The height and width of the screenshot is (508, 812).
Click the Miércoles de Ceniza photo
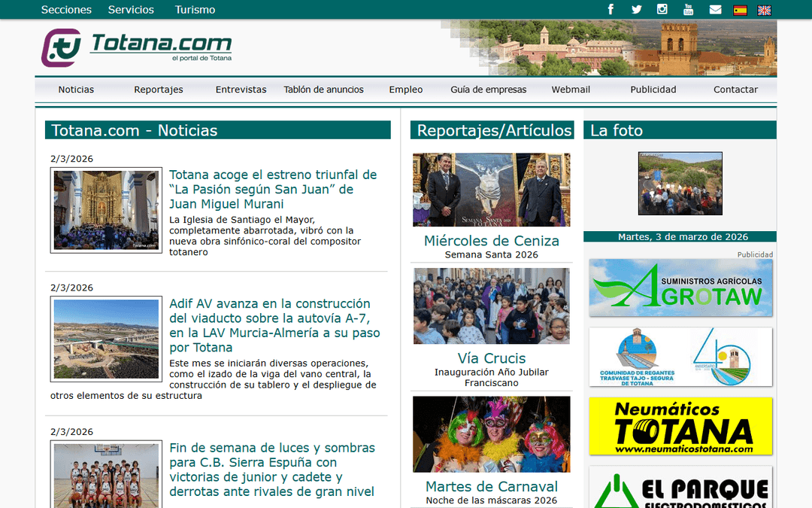click(x=492, y=190)
